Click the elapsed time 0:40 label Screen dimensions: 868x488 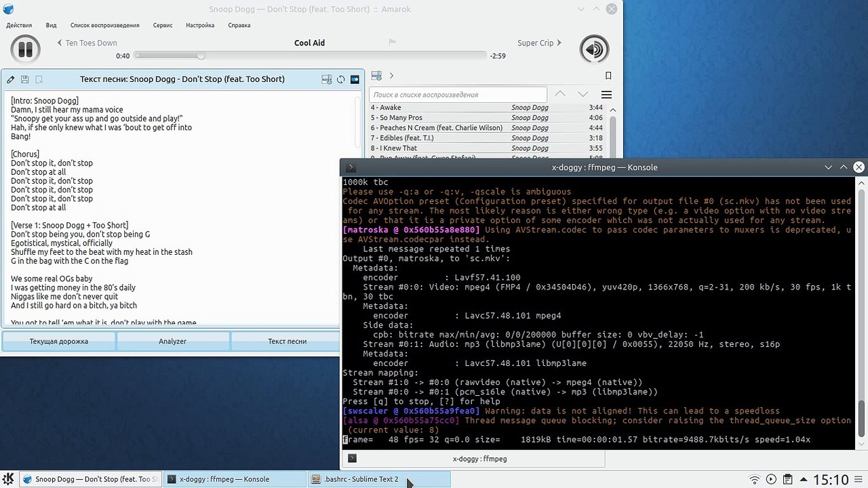pos(123,56)
